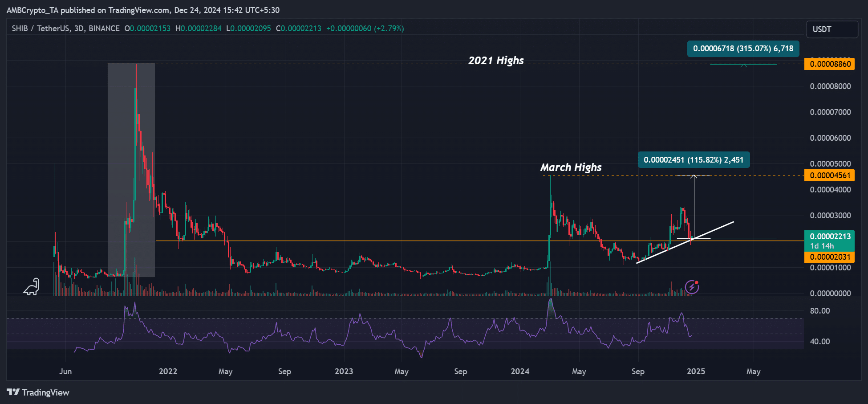Click the 2023 time axis label
This screenshot has width=868, height=404.
(344, 371)
